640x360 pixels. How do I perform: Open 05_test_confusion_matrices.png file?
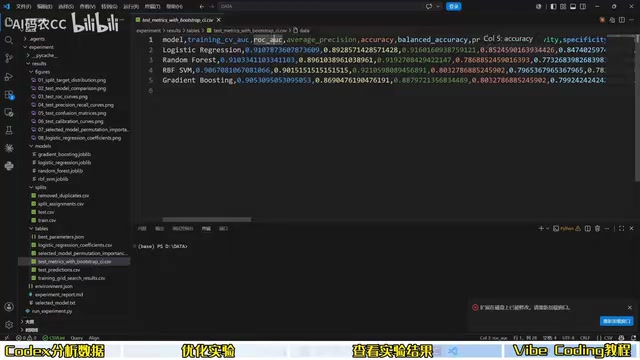coord(72,113)
